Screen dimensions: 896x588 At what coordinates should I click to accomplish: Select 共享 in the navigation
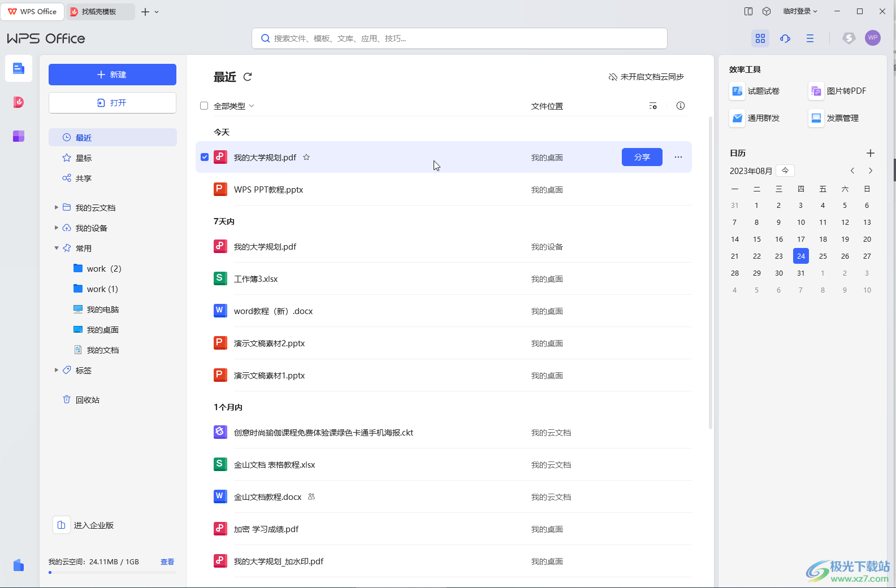pos(112,178)
